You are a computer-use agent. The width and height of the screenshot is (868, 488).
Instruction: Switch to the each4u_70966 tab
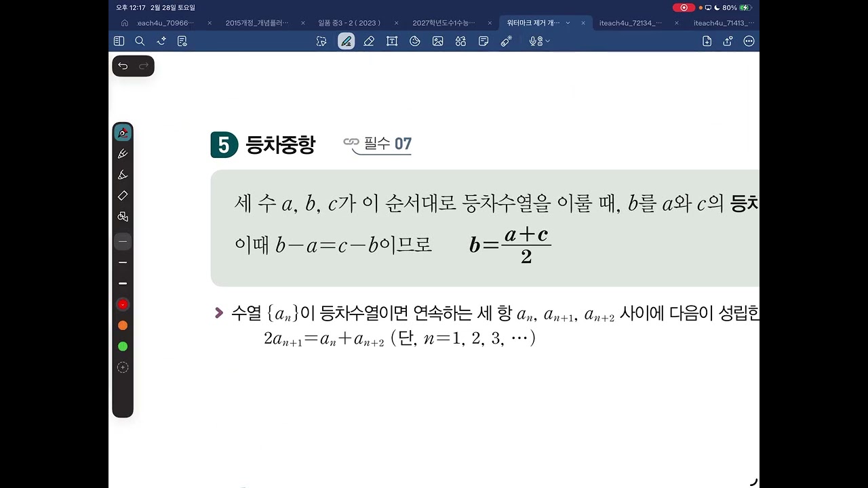(x=165, y=23)
